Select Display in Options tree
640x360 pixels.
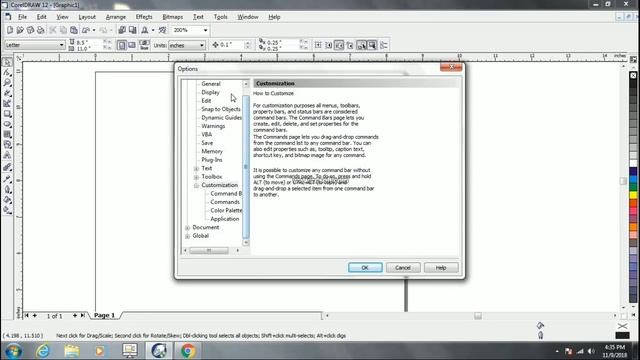(x=210, y=92)
